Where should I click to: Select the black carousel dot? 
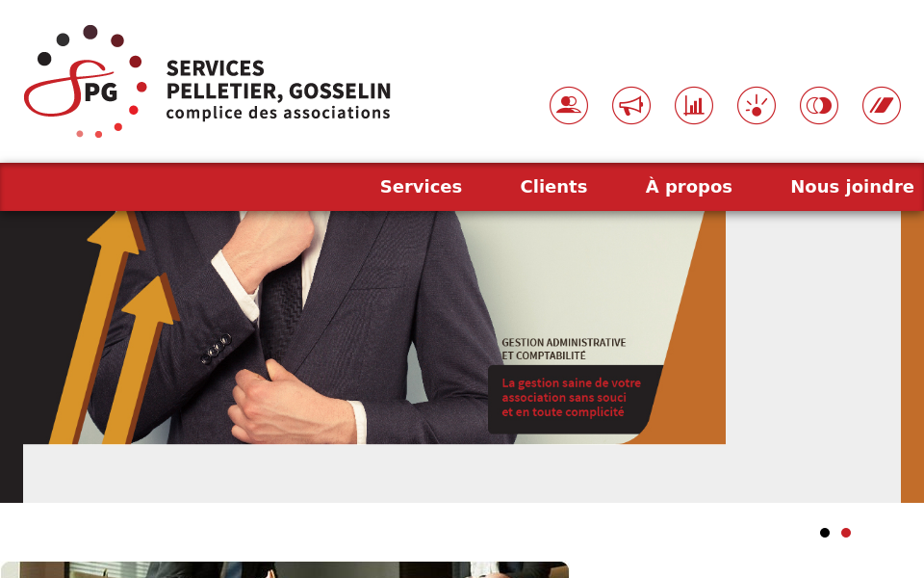825,533
